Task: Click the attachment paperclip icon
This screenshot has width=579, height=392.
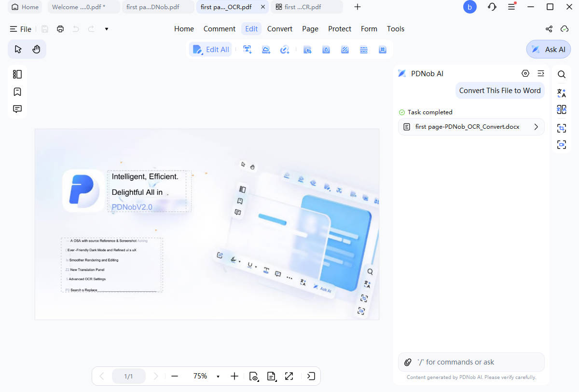Action: 408,362
